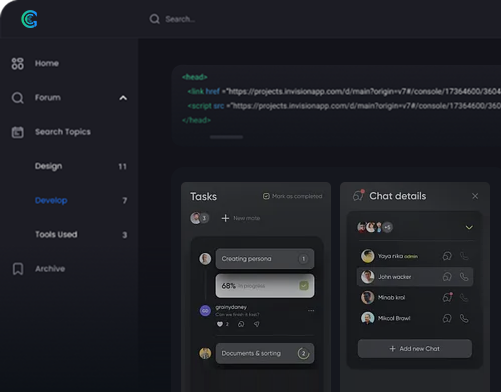This screenshot has height=392, width=501.
Task: Click the Tools Used count 3
Action: [124, 235]
